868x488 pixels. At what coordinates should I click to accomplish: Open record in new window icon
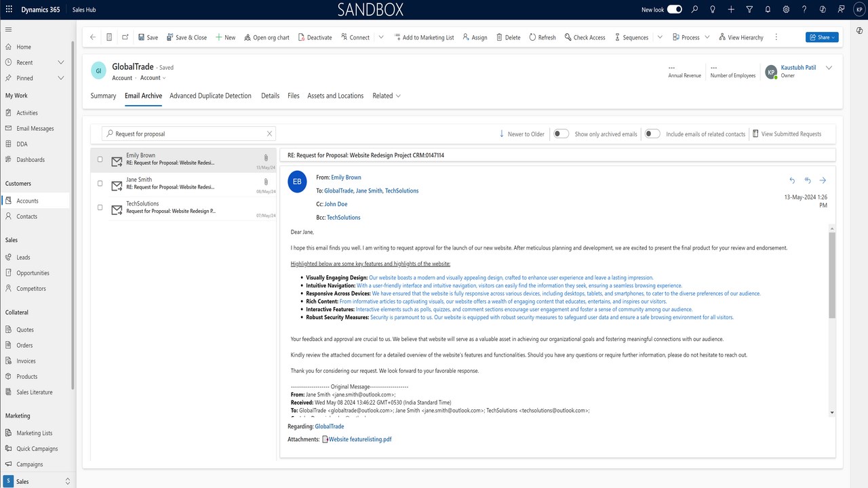click(125, 37)
